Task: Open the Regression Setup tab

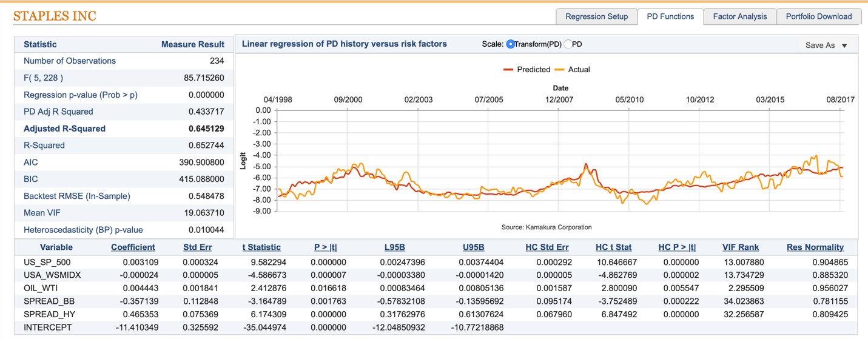Action: pos(596,16)
